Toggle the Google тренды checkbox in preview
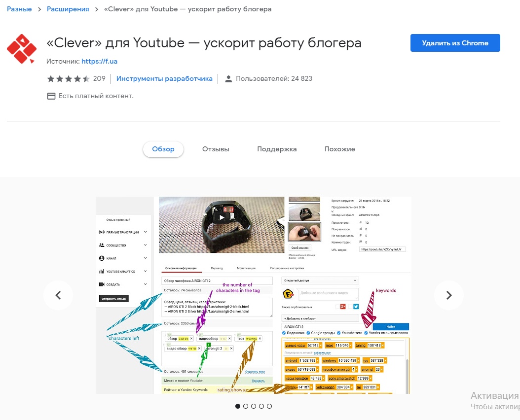The image size is (520, 420). click(x=308, y=333)
